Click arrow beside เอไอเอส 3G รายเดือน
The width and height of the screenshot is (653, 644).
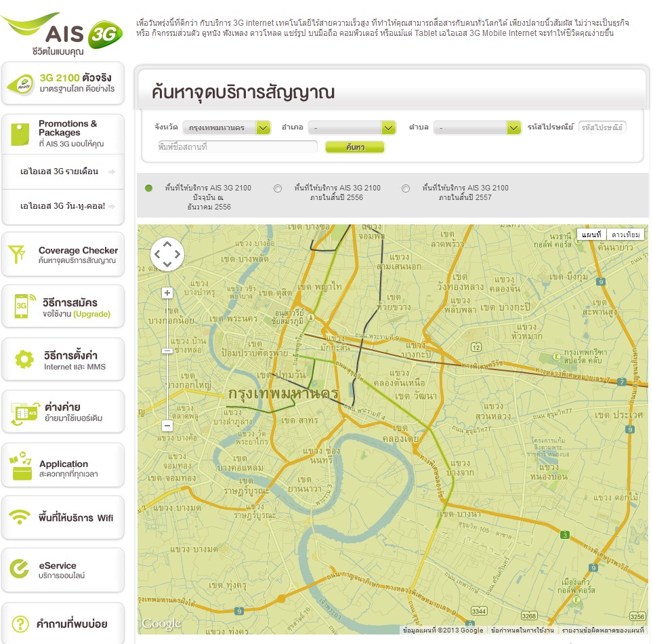pyautogui.click(x=112, y=172)
